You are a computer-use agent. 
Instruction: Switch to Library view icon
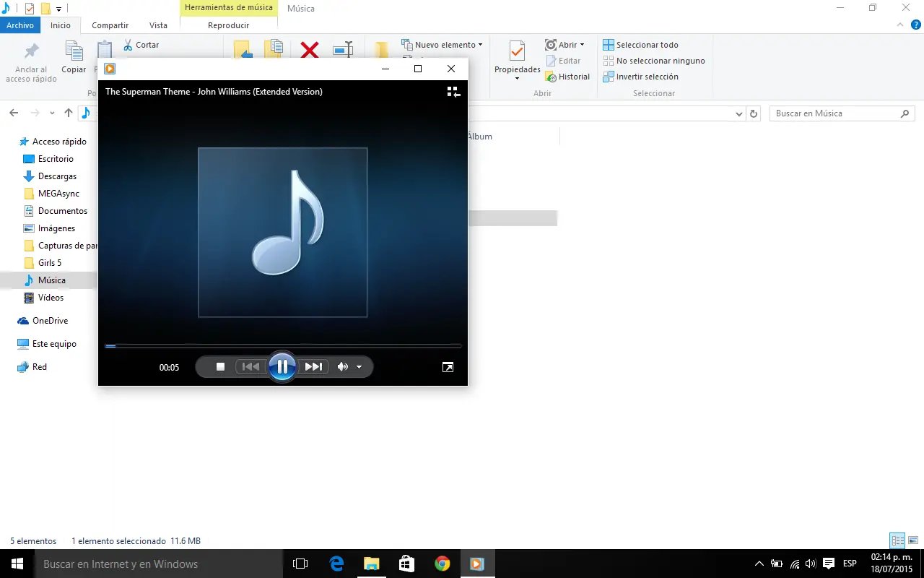point(453,92)
